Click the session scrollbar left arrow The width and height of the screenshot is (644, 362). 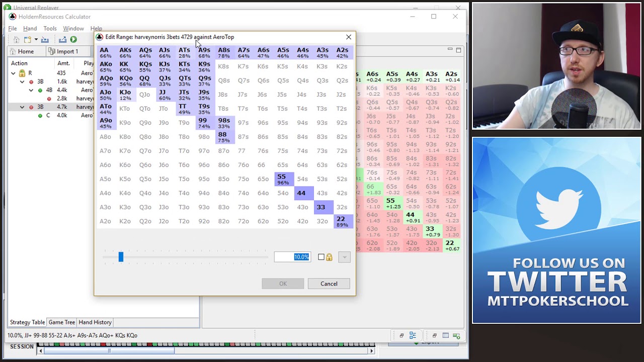40,351
